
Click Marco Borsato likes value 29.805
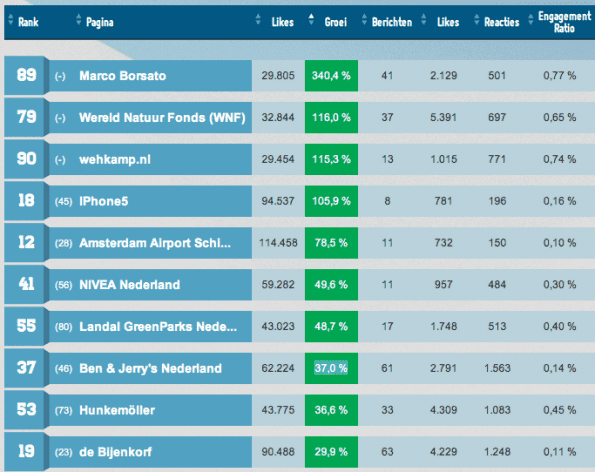pos(278,76)
